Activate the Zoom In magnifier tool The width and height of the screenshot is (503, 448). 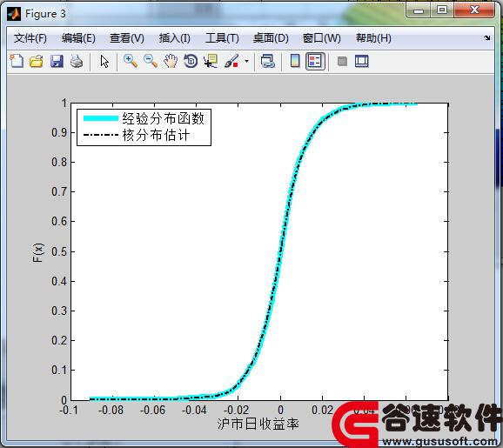[131, 61]
